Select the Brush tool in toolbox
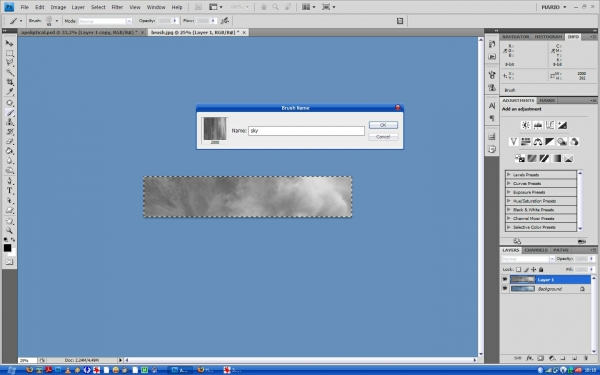The image size is (600, 375). pyautogui.click(x=9, y=112)
